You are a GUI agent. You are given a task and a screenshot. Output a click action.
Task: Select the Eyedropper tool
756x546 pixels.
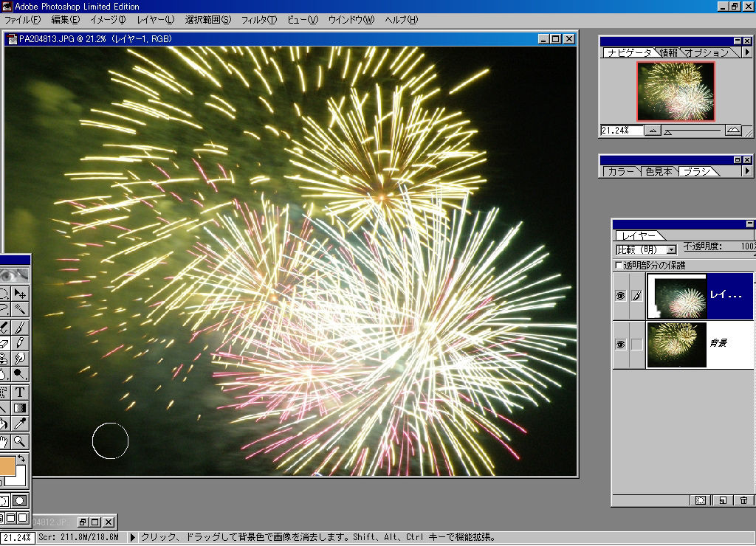[x=20, y=424]
